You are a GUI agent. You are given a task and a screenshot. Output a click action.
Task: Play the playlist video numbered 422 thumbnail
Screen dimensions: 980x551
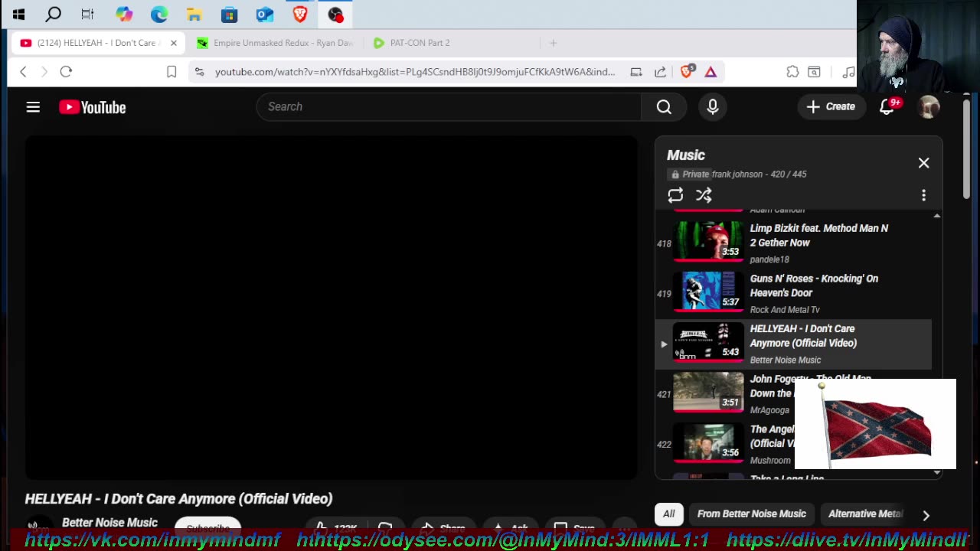point(708,442)
